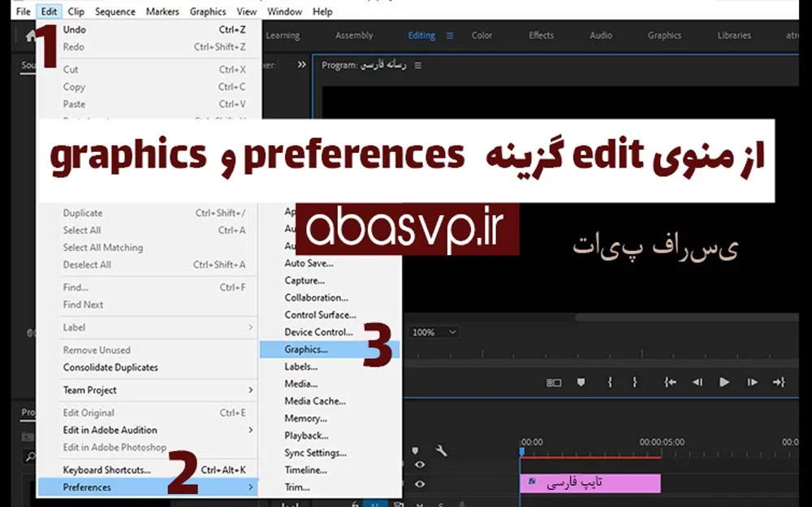Click the safe margins icon beside marker button
The height and width of the screenshot is (507, 812).
(x=554, y=383)
